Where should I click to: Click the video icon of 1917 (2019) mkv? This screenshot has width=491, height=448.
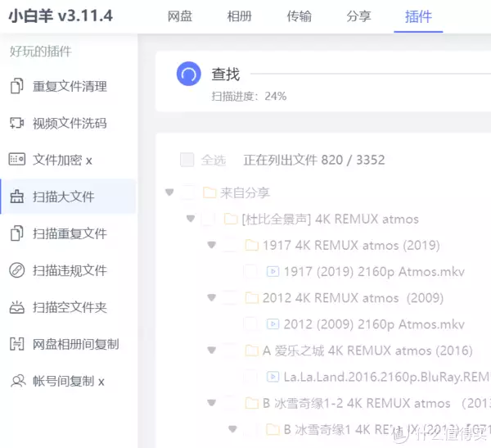coord(273,271)
